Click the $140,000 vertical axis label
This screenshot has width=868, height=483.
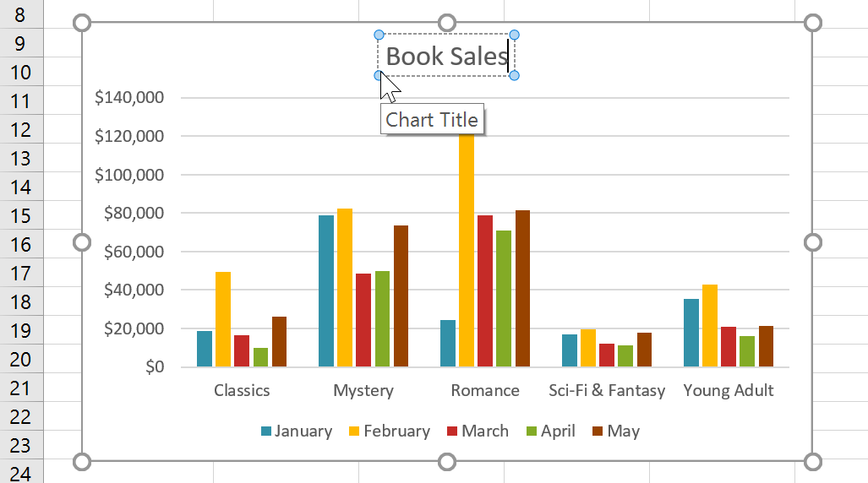click(129, 98)
